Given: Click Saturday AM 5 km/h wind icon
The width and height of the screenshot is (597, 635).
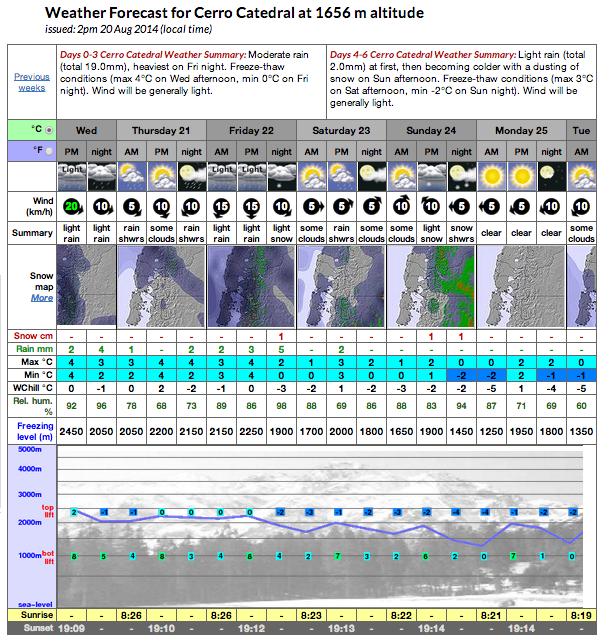Looking at the screenshot, I should pyautogui.click(x=313, y=207).
